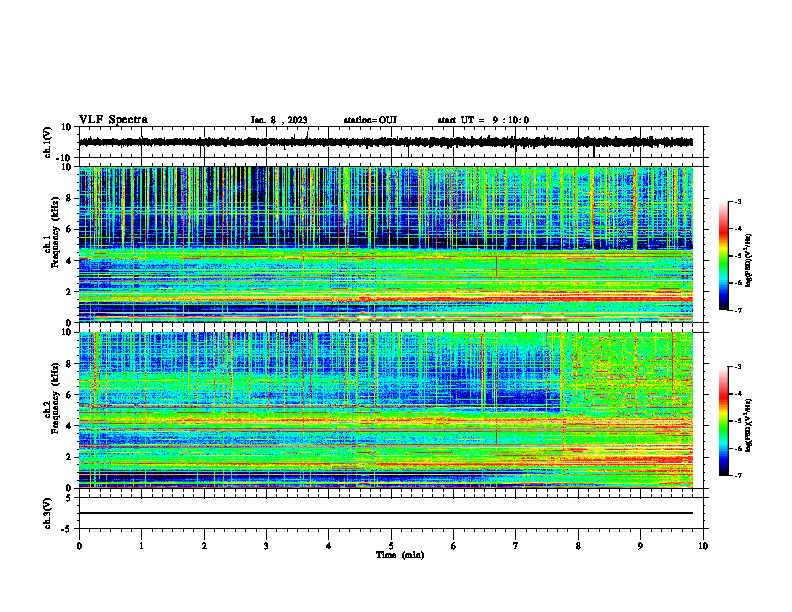This screenshot has height=612, width=792.
Task: Click the "station=OUI" header label
Action: pos(370,120)
